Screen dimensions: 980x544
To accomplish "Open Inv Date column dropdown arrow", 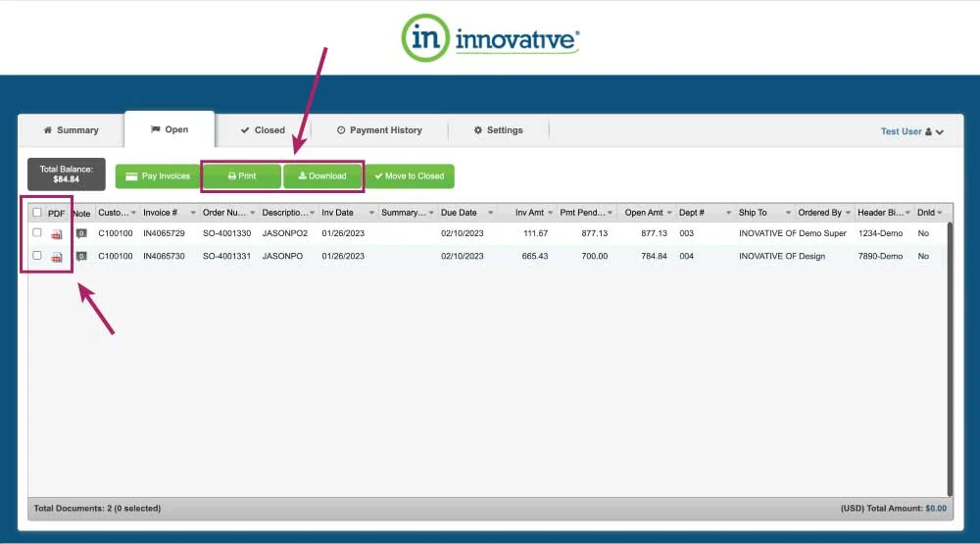I will [x=371, y=214].
